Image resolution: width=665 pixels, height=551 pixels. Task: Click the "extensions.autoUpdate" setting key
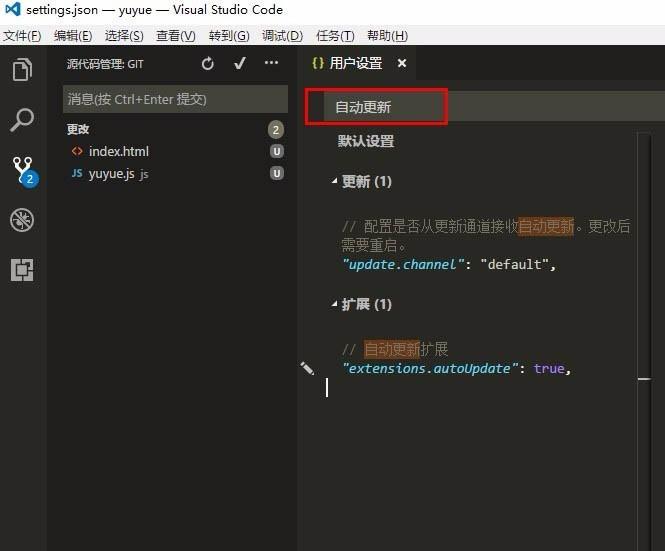430,368
